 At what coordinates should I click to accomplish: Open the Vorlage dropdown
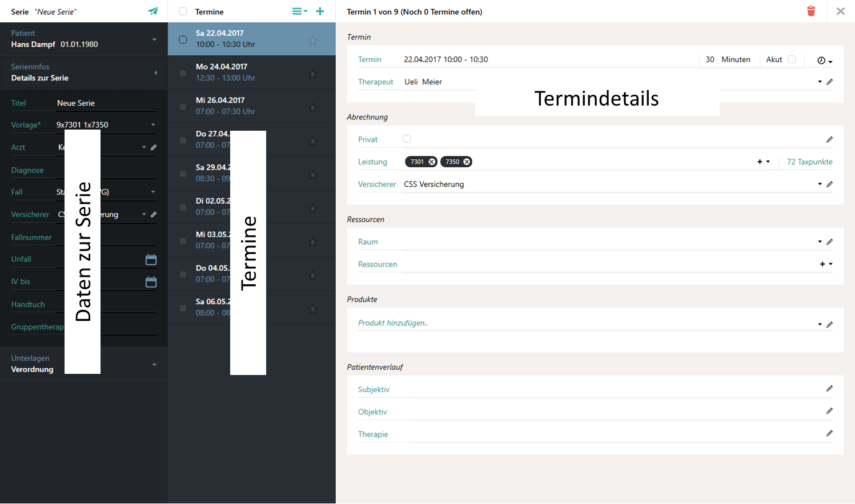coord(153,125)
